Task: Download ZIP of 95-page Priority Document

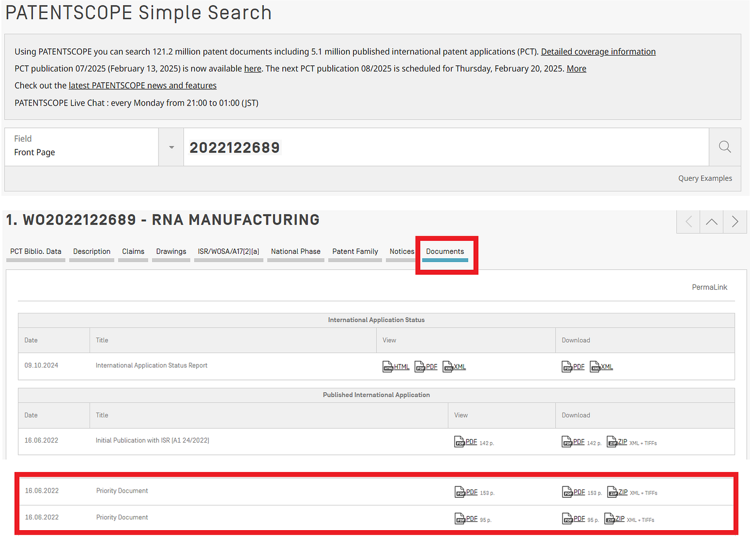Action: [615, 519]
